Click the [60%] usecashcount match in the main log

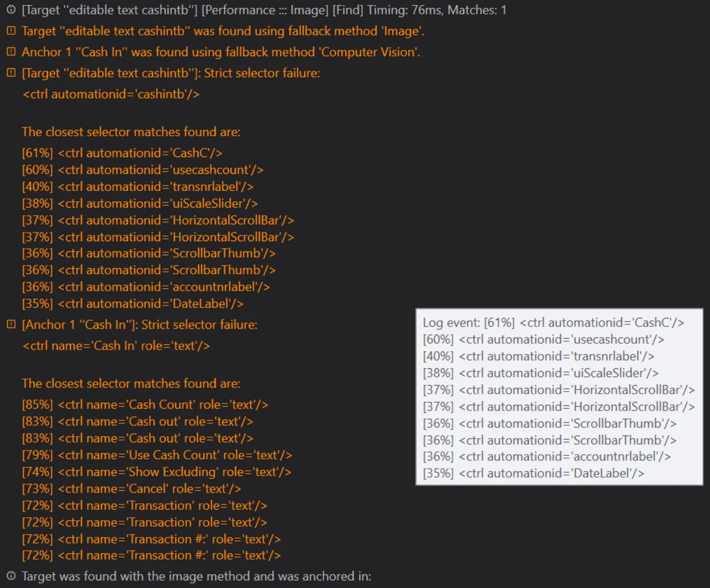143,170
